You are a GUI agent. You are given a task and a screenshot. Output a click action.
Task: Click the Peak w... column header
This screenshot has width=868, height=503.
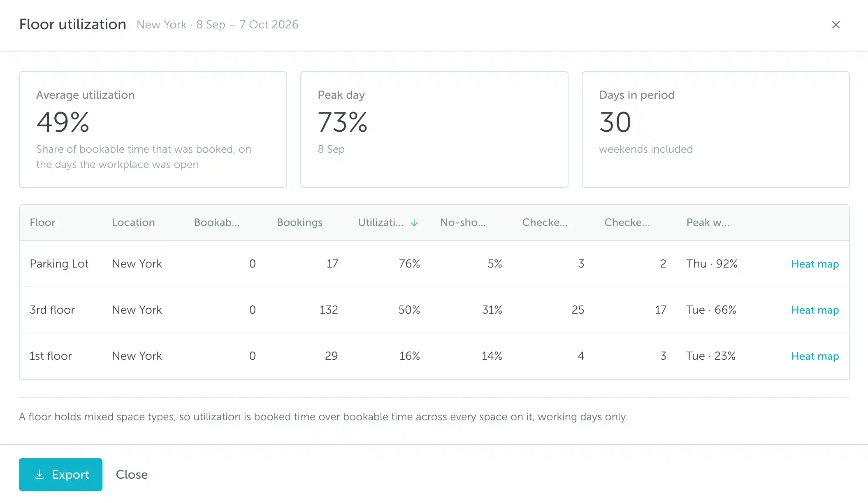(x=708, y=222)
